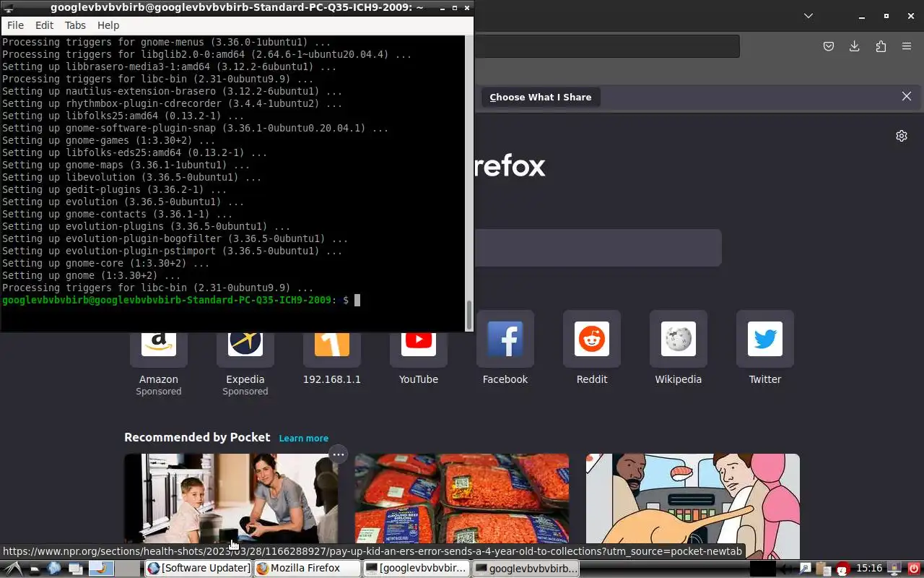Open the Pocket story with woman and child photo

(x=231, y=499)
